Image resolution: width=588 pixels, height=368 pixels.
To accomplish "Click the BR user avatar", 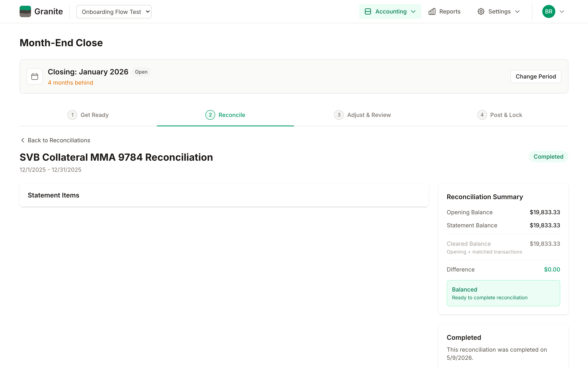I will [x=549, y=11].
